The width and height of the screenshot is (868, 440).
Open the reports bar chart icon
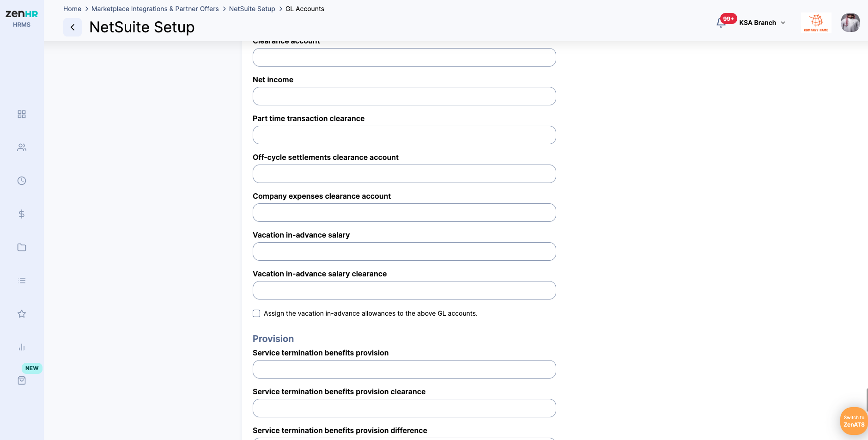[22, 347]
